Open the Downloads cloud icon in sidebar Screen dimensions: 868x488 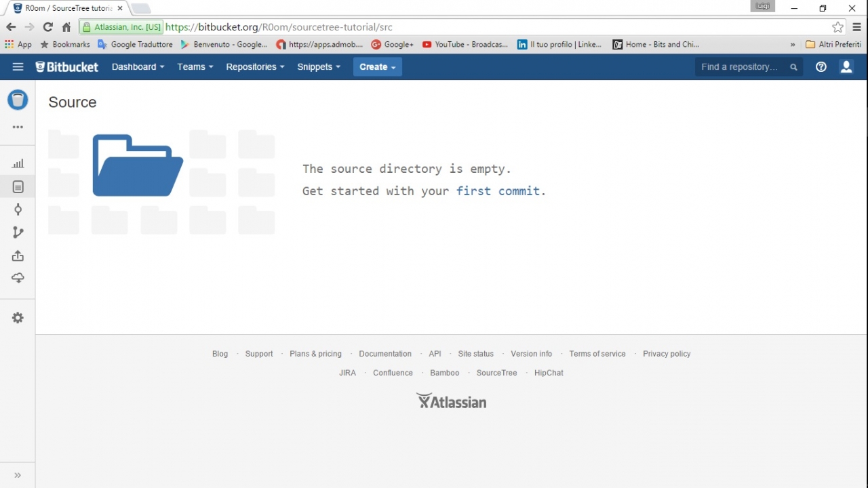pyautogui.click(x=18, y=278)
